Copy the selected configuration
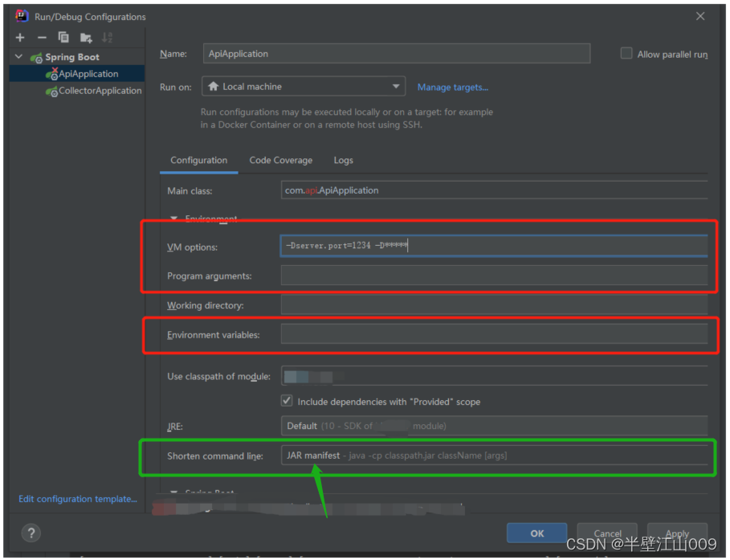730x560 pixels. pyautogui.click(x=63, y=37)
